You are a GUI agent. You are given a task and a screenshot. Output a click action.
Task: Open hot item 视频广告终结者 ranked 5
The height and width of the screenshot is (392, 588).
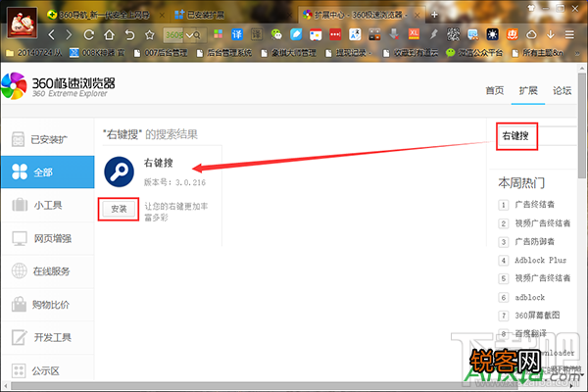[x=542, y=278]
